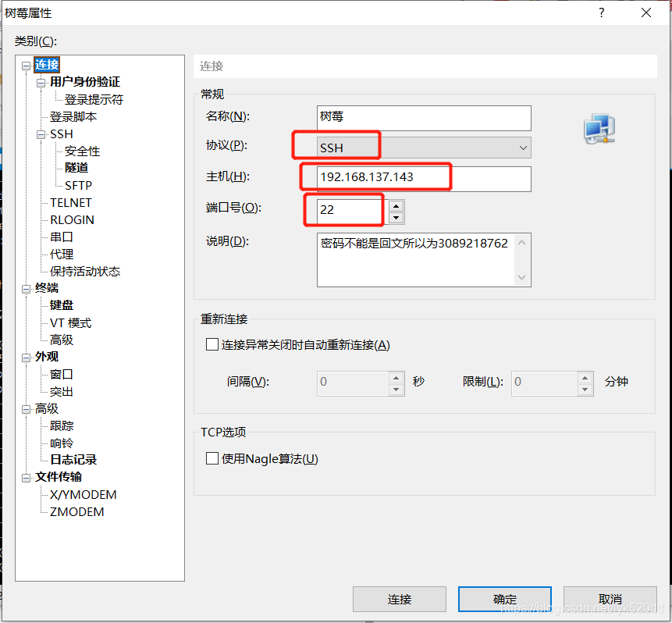672x623 pixels.
Task: Select 保持活动状态 tree item
Action: [x=85, y=271]
